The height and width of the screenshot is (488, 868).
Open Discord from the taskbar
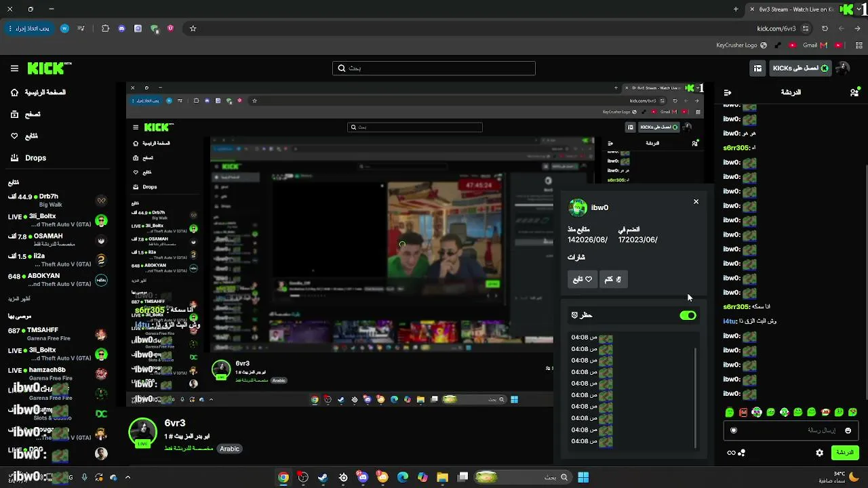point(363,477)
